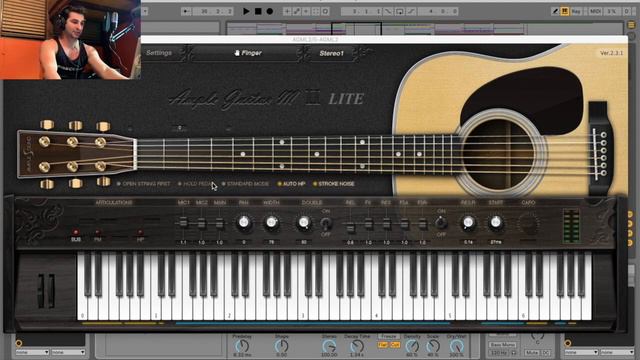Image resolution: width=640 pixels, height=360 pixels.
Task: Open bottom-left first 'none' dropdown
Action: (x=32, y=352)
